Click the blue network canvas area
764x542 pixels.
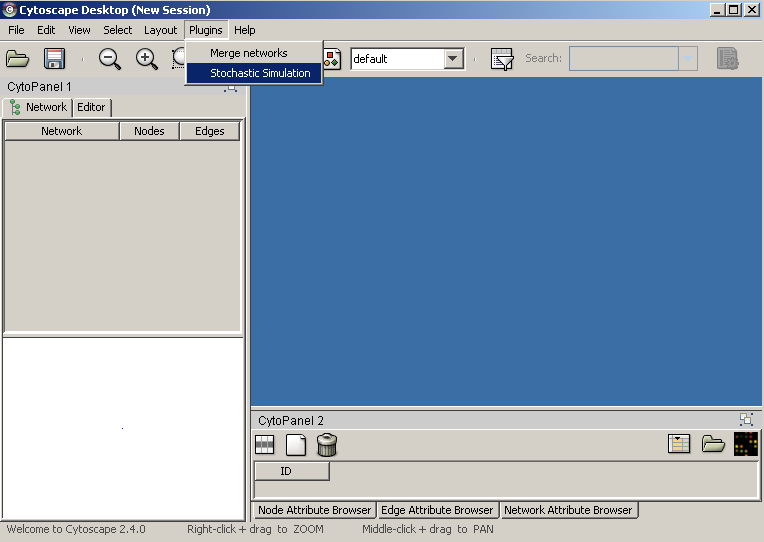point(506,241)
